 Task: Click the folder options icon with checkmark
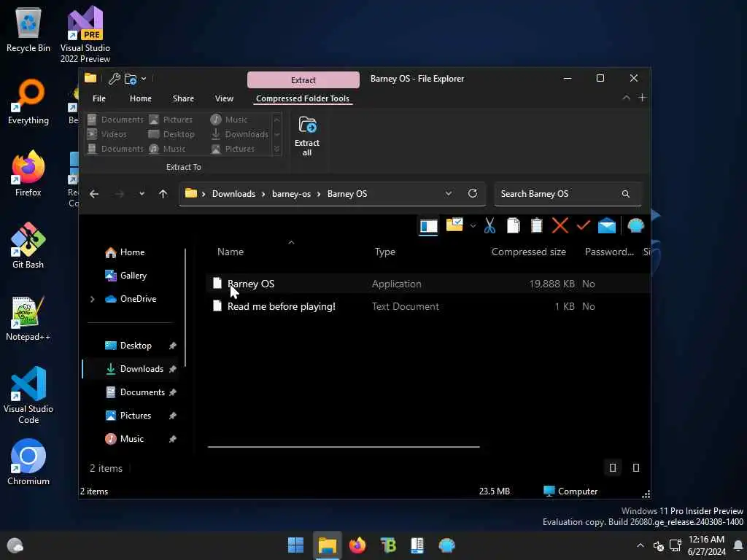point(454,225)
